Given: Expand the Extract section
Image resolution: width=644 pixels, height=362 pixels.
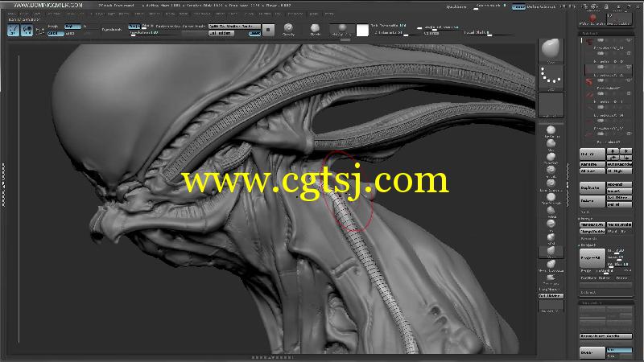Looking at the screenshot, I should point(588,292).
